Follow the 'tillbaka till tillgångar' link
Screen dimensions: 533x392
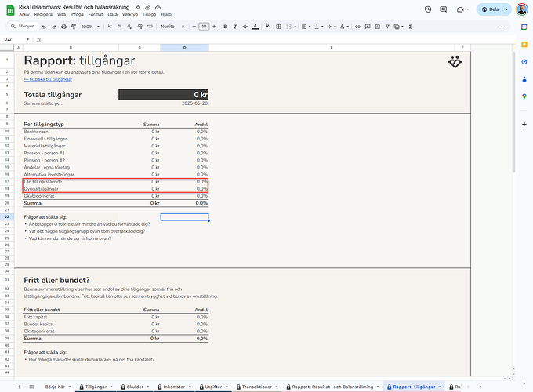point(49,79)
